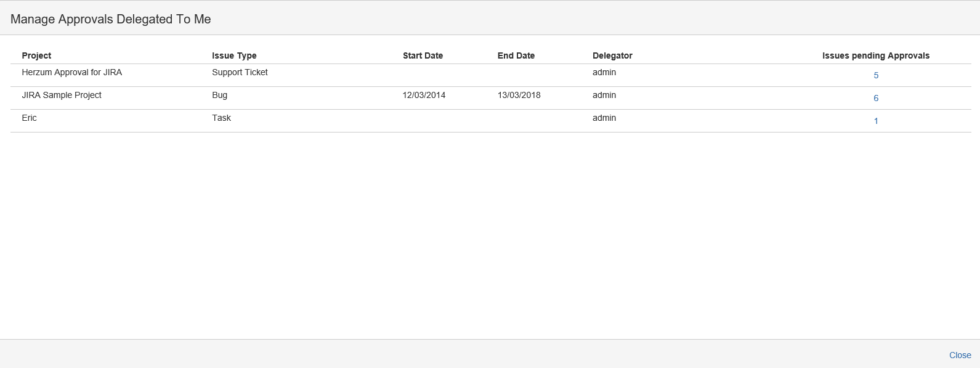Click the Manage Approvals Delegated To Me title
The height and width of the screenshot is (368, 980).
(111, 19)
